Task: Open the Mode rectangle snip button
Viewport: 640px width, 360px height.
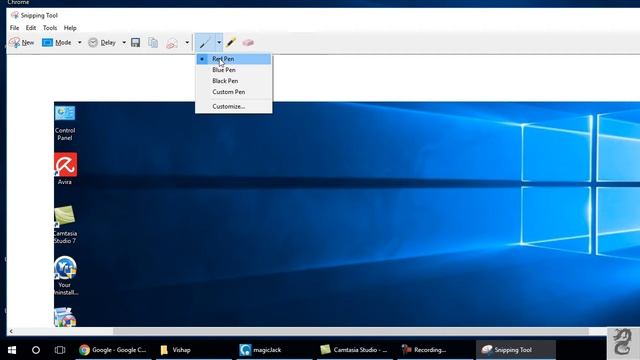Action: 56,42
